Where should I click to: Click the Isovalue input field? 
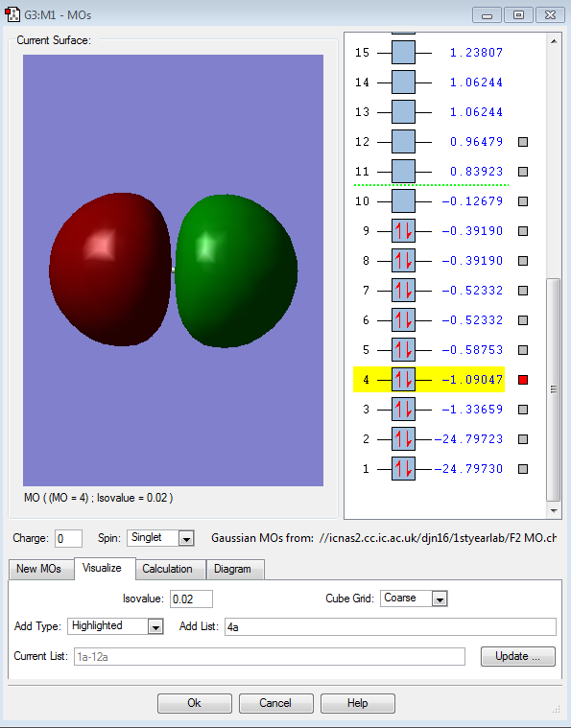(x=191, y=599)
